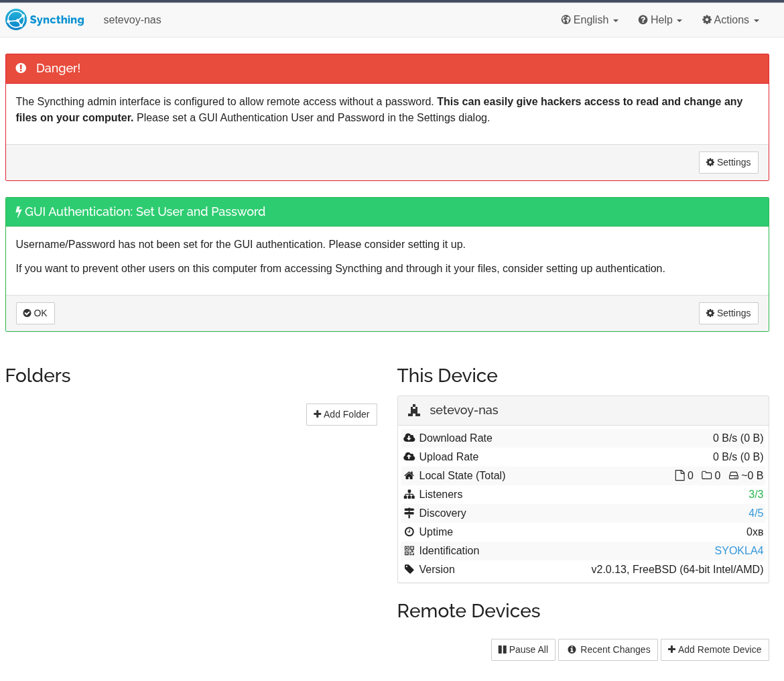Click the Upload Rate cloud icon
784x681 pixels.
(409, 457)
